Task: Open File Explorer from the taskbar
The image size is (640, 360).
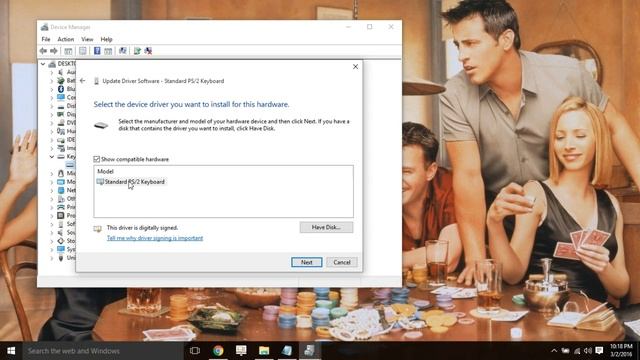Action: click(x=264, y=351)
